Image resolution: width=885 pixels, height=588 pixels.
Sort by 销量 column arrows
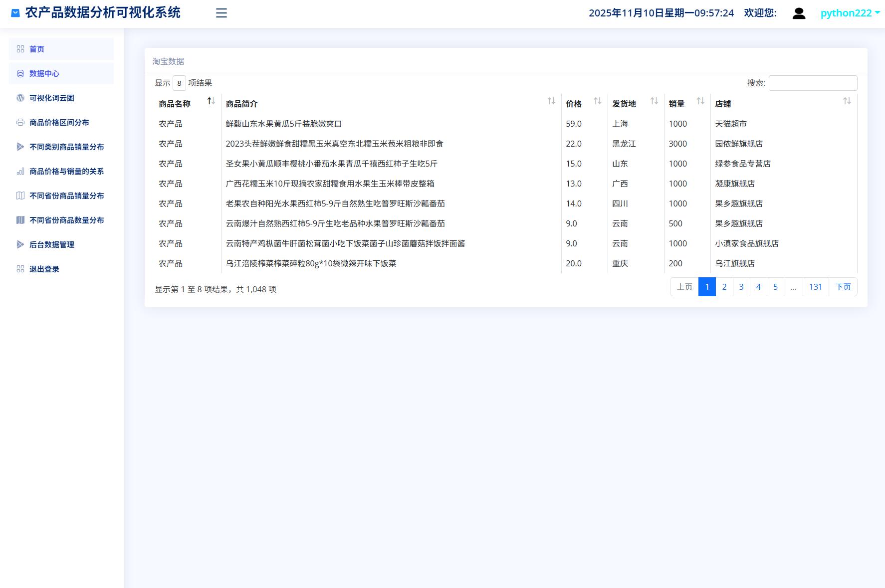point(700,101)
